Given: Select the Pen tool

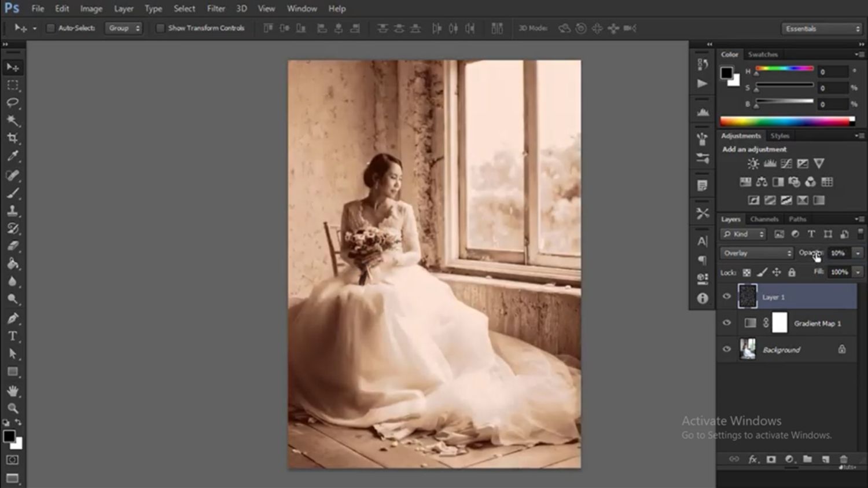Looking at the screenshot, I should (x=13, y=318).
